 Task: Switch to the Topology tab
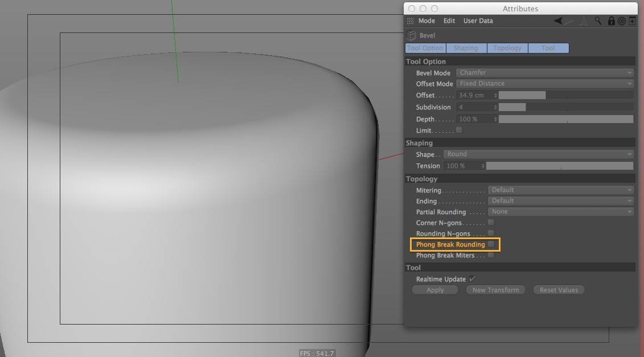click(x=507, y=48)
